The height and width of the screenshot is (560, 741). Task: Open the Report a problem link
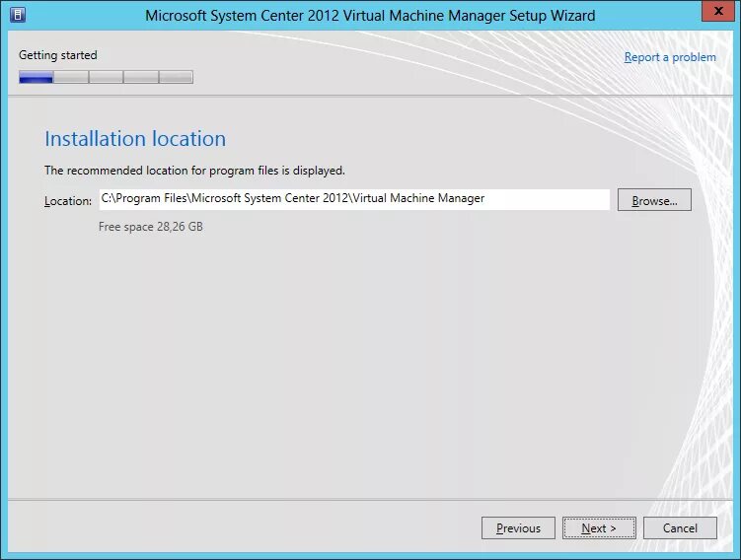pyautogui.click(x=670, y=57)
